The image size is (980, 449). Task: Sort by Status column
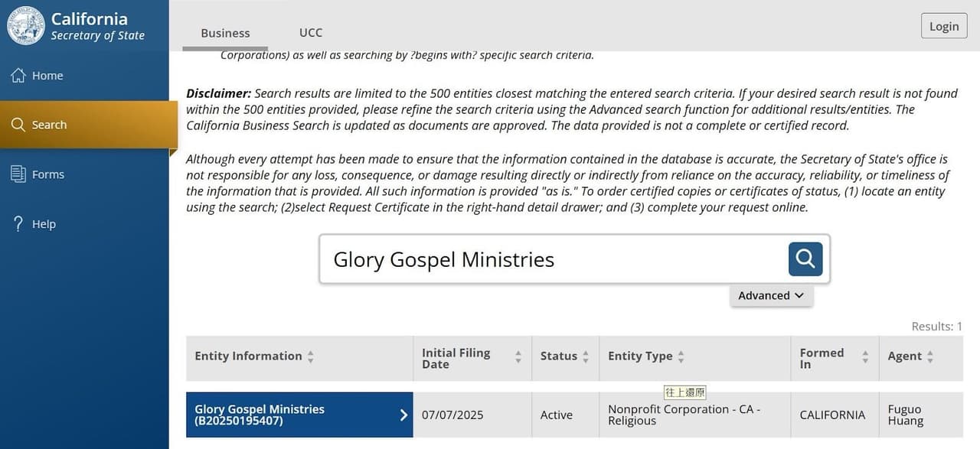point(565,356)
